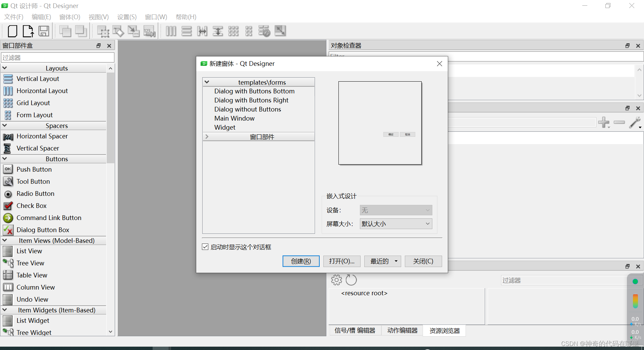644x350 pixels.
Task: Click the plus icon in property editor
Action: pyautogui.click(x=604, y=122)
